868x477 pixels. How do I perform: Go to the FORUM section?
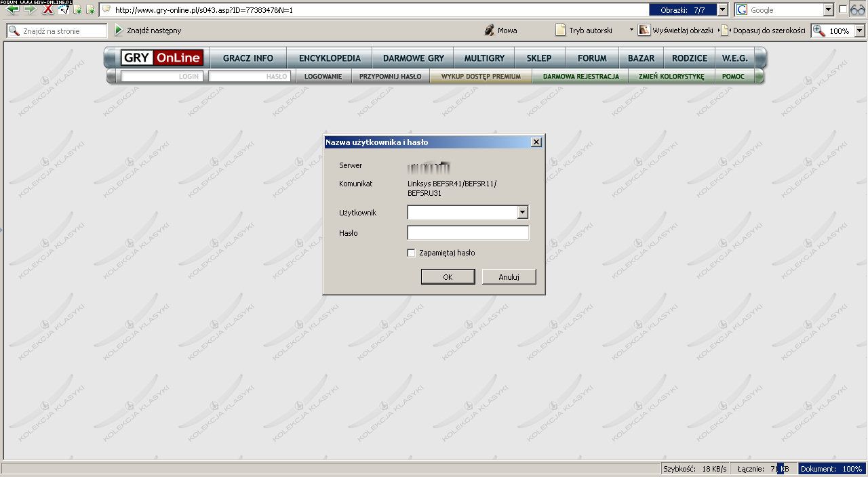click(x=592, y=58)
